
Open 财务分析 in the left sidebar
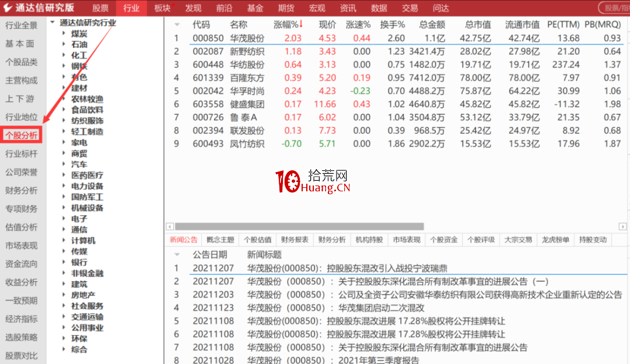pyautogui.click(x=22, y=190)
